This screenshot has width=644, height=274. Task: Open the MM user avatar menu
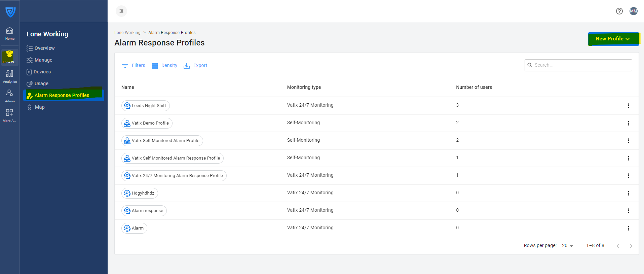pyautogui.click(x=633, y=11)
